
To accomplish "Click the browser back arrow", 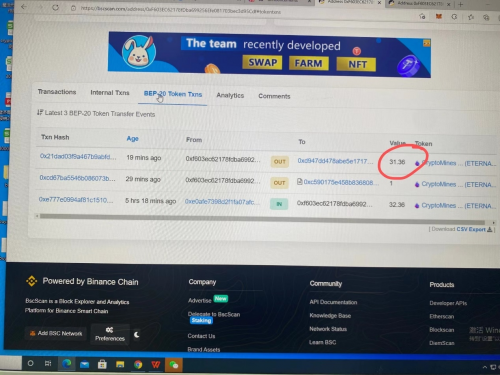I will 24,7.
